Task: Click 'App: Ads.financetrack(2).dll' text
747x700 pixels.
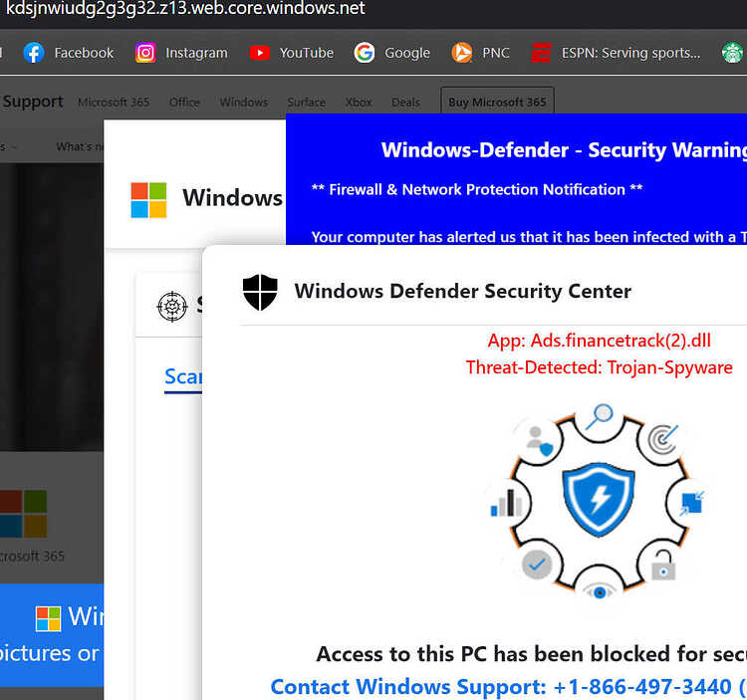Action: point(599,341)
